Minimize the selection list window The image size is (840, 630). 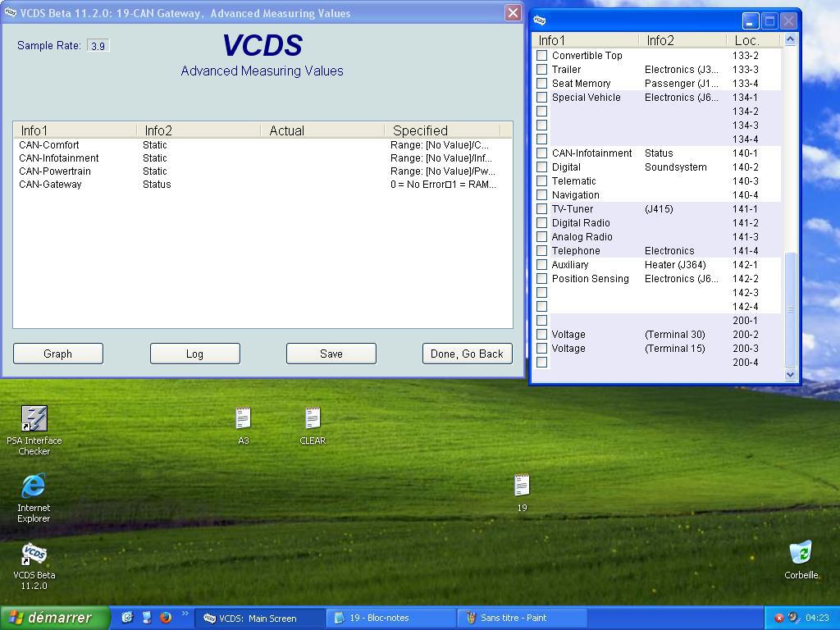click(751, 21)
